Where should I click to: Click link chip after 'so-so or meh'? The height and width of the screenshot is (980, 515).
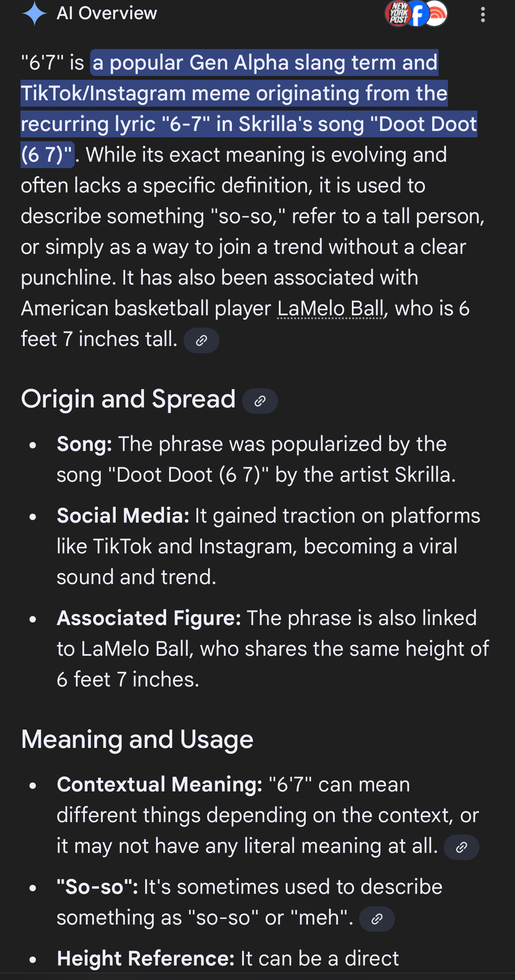tap(377, 919)
